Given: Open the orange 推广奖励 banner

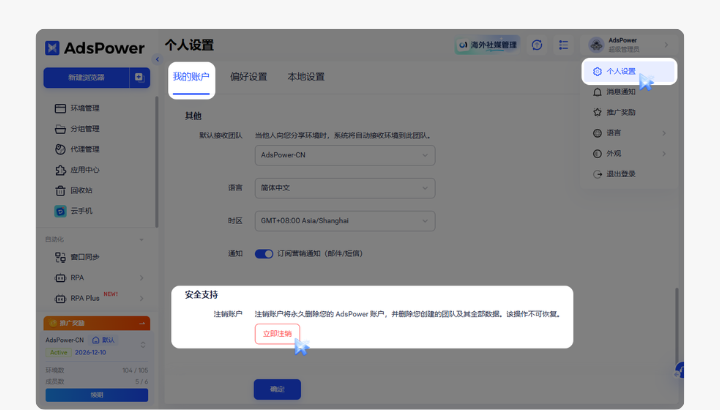Looking at the screenshot, I should point(96,323).
